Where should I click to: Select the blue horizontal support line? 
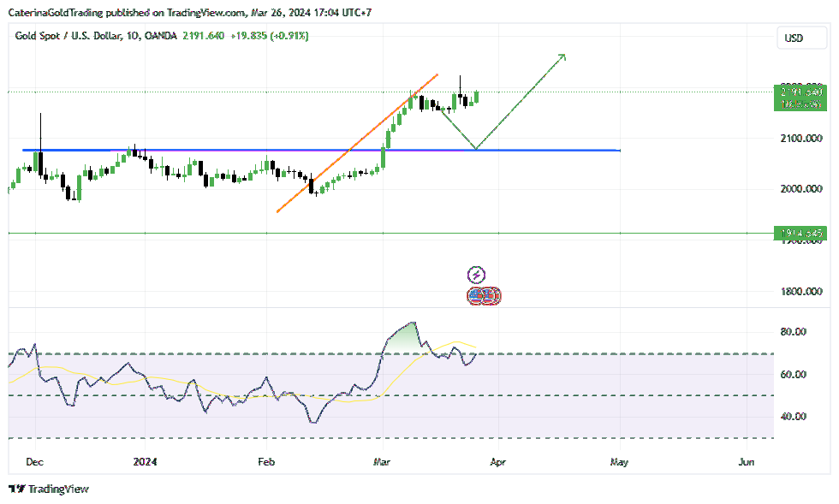click(x=321, y=151)
